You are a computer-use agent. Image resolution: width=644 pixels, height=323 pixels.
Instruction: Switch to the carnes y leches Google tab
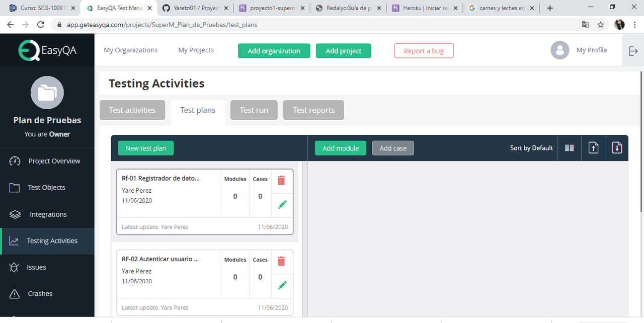[502, 8]
